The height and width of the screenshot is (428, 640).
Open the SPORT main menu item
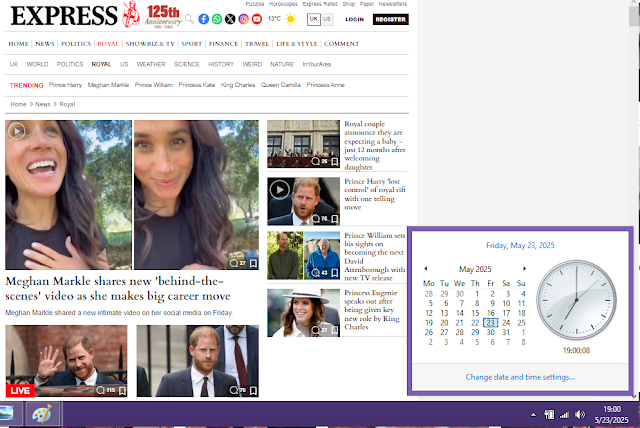pyautogui.click(x=192, y=44)
